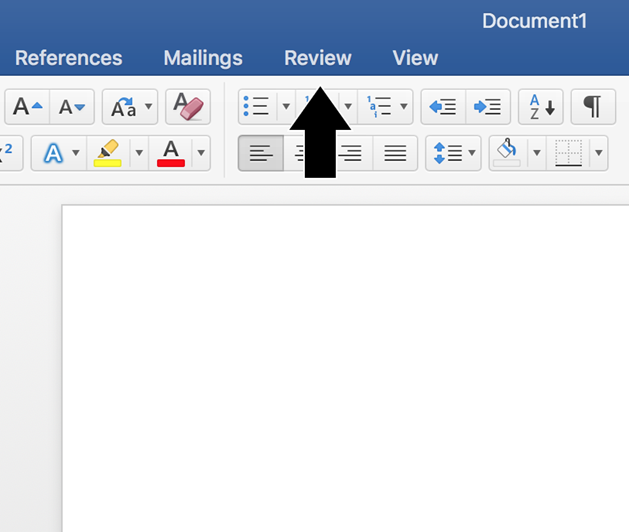Expand the shading color dropdown
The image size is (629, 532).
click(x=537, y=153)
